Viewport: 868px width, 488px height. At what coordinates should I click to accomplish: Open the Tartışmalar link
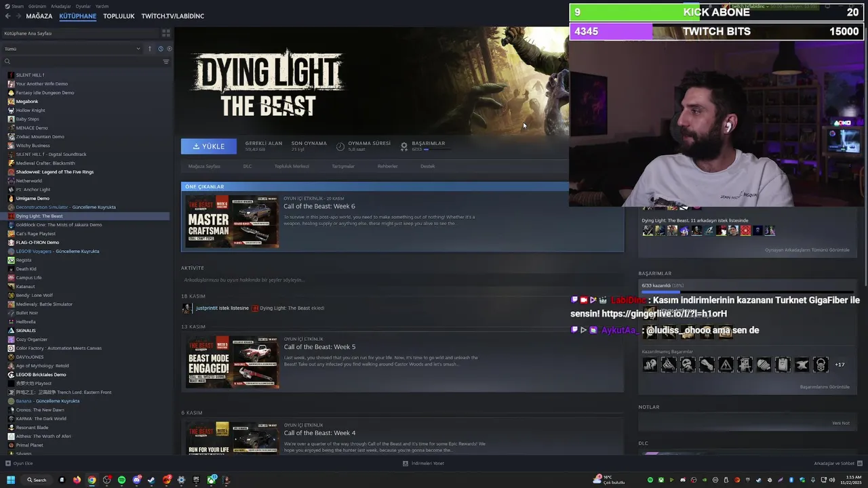pyautogui.click(x=343, y=166)
